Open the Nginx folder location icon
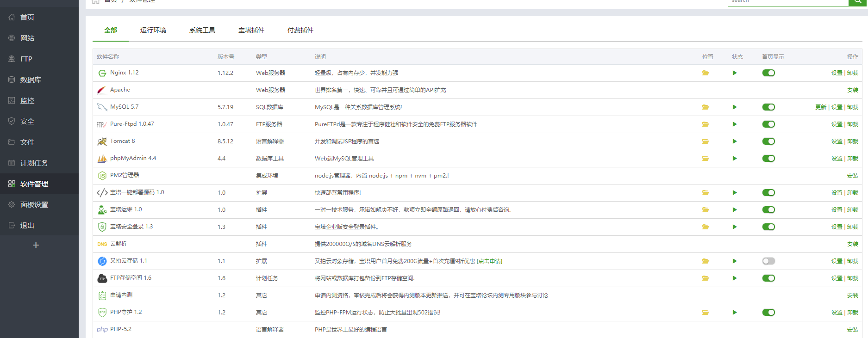This screenshot has height=338, width=868. coord(705,73)
